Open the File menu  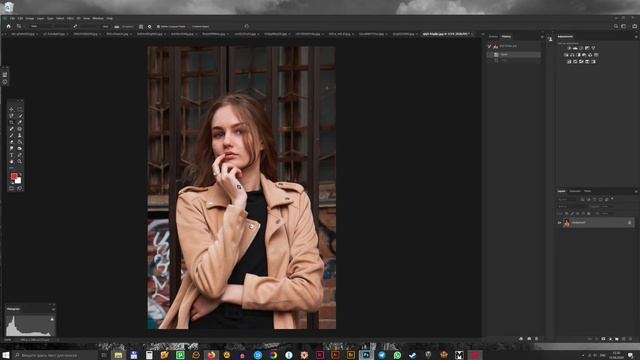click(x=12, y=18)
